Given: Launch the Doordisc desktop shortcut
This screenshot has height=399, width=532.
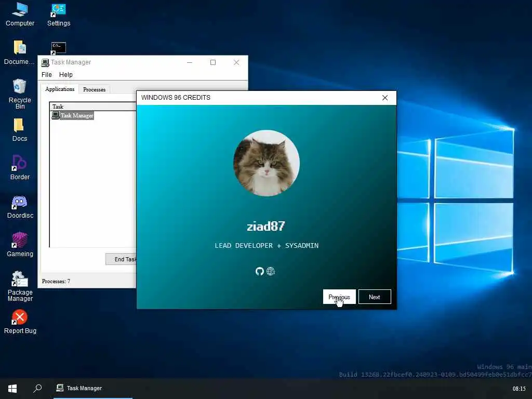Looking at the screenshot, I should tap(20, 206).
